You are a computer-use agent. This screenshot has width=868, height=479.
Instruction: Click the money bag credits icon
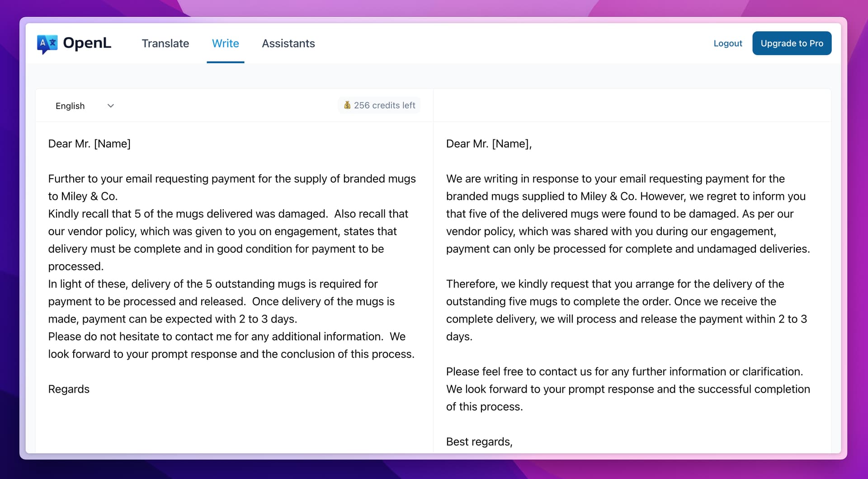pos(347,105)
